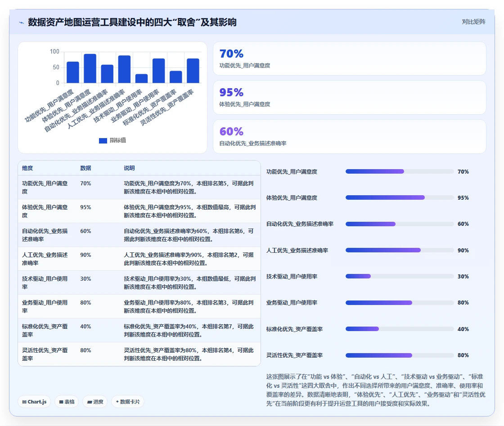This screenshot has height=426, width=504.
Task: Click the 40% label beside 标准化优先 progress bar
Action: 463,329
